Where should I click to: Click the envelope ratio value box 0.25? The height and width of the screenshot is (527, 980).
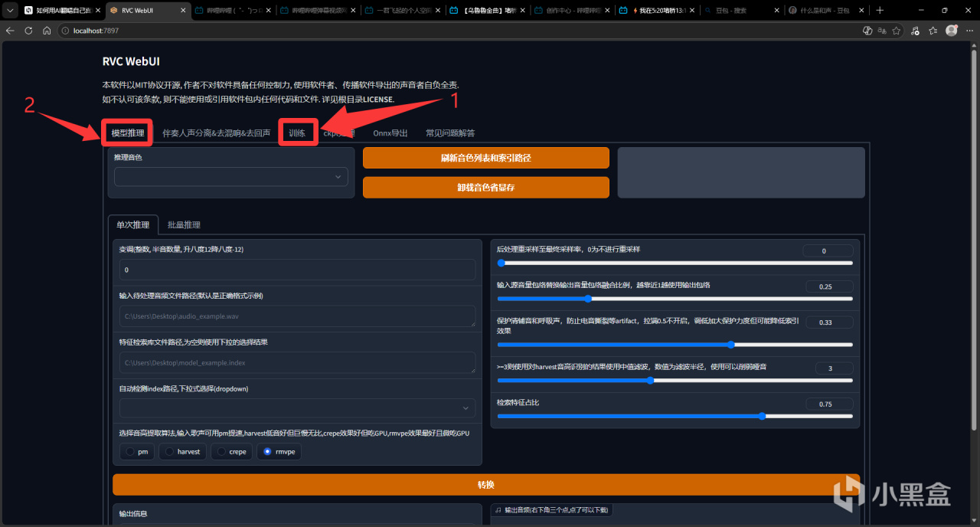[829, 286]
